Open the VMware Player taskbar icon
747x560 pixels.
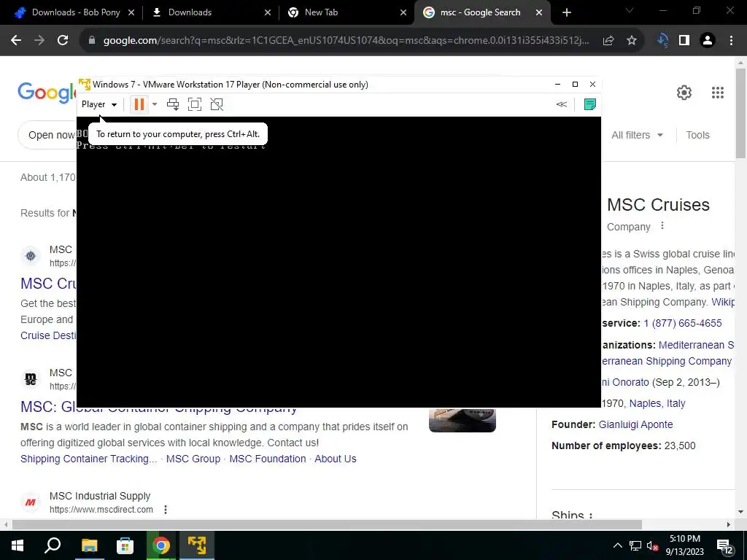[197, 545]
